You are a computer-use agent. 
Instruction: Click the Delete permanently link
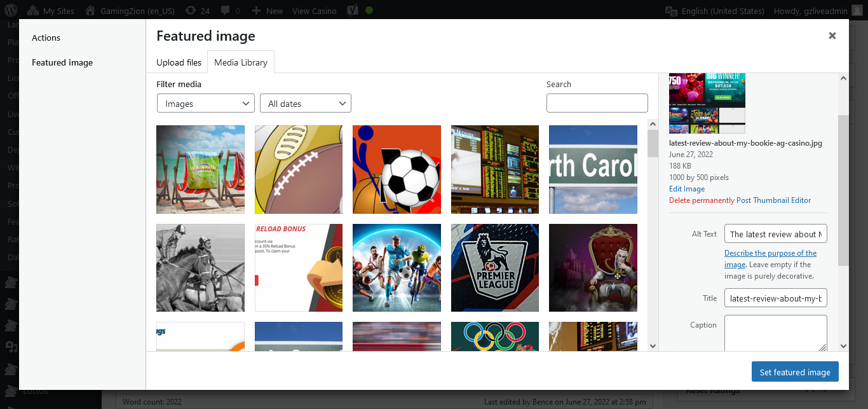702,200
